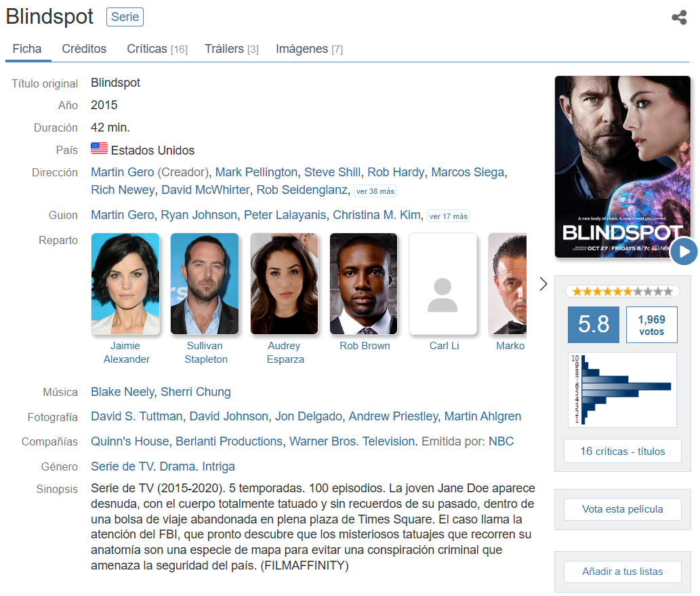Viewport: 700px width, 596px height.
Task: Click the star rating bar
Action: tap(622, 292)
